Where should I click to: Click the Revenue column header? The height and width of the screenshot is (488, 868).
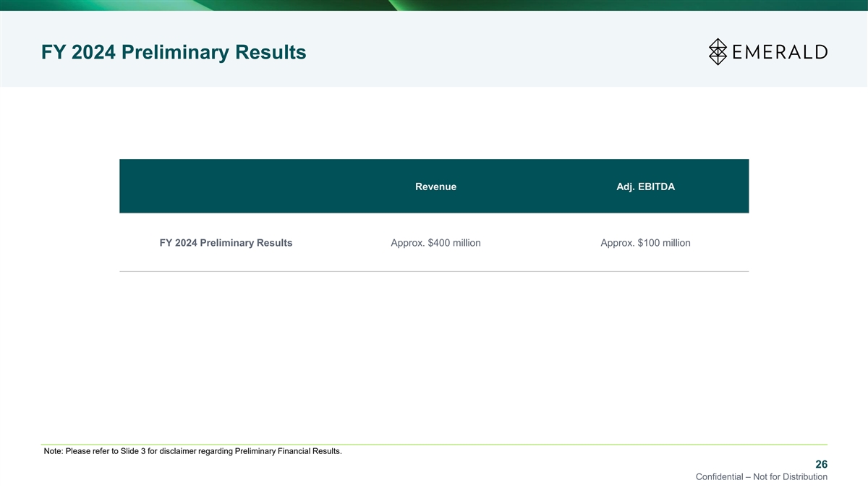435,187
